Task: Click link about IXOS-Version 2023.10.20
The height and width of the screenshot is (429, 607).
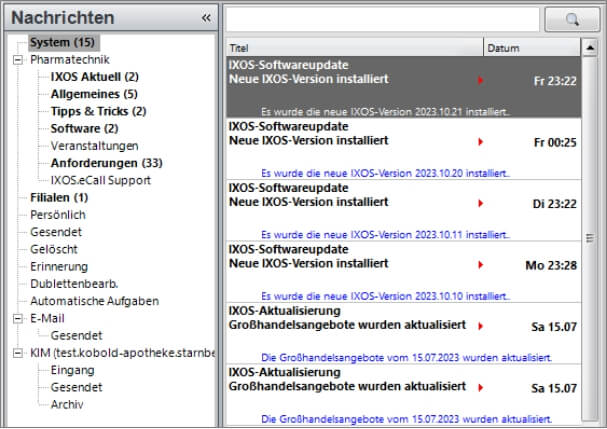Action: point(386,173)
